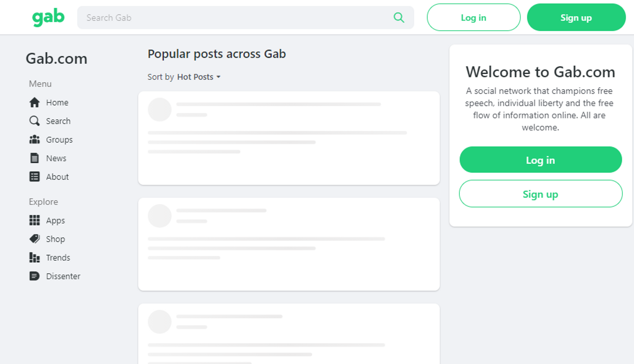Click the gab logo in the header

point(48,17)
